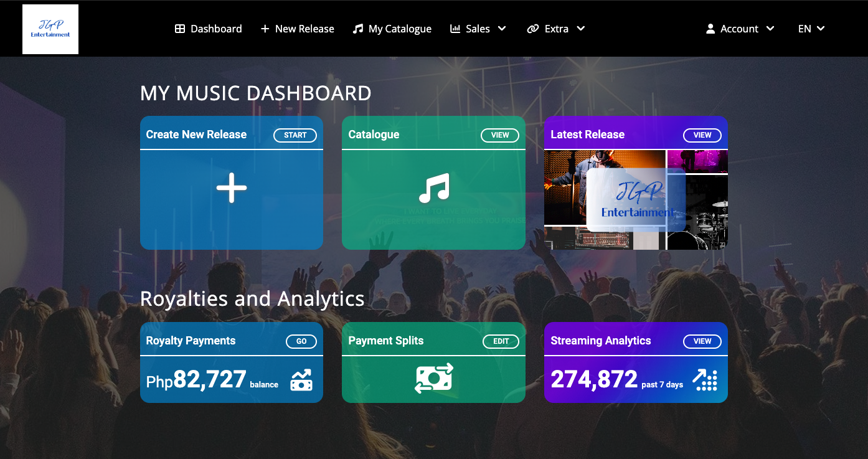Open the Extra dropdown menu
This screenshot has width=868, height=459.
[580, 28]
